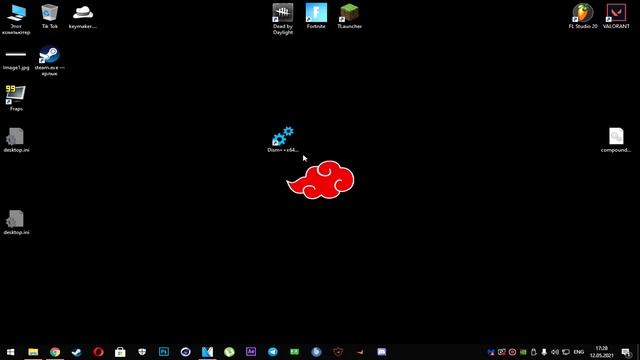
Task: Open Opera browser from taskbar
Action: point(98,352)
